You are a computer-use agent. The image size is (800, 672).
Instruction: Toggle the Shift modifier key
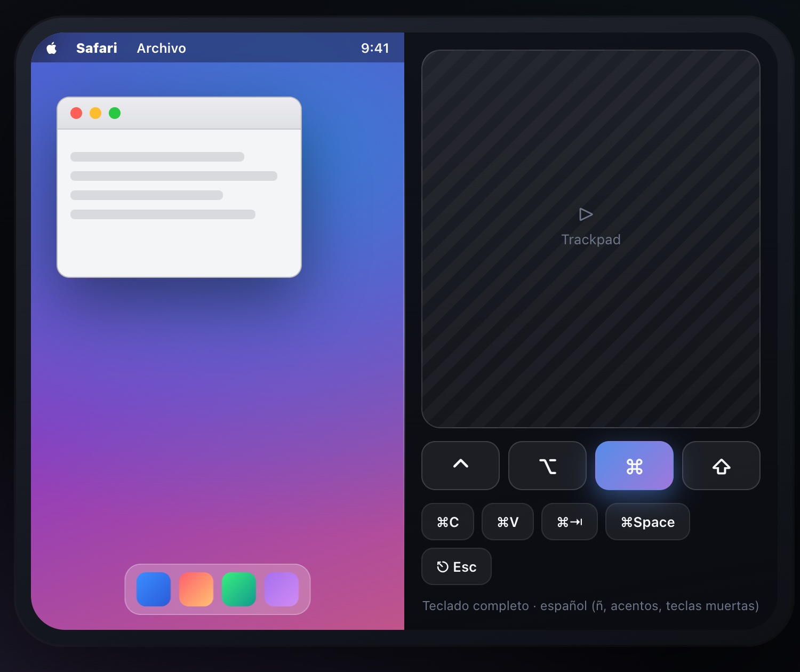point(721,466)
